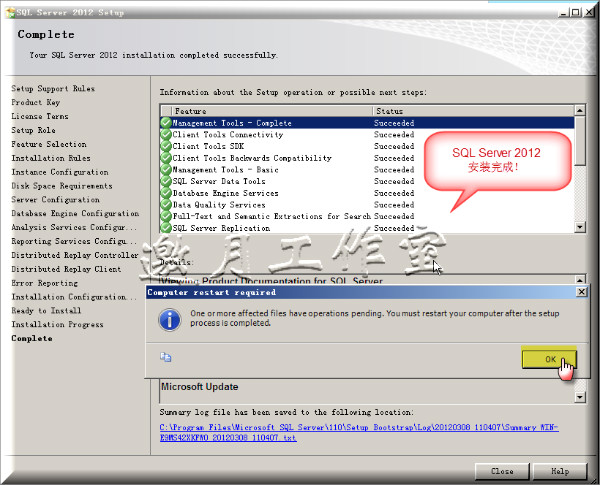Click the Installation Progress step
This screenshot has height=485, width=600.
pyautogui.click(x=57, y=324)
